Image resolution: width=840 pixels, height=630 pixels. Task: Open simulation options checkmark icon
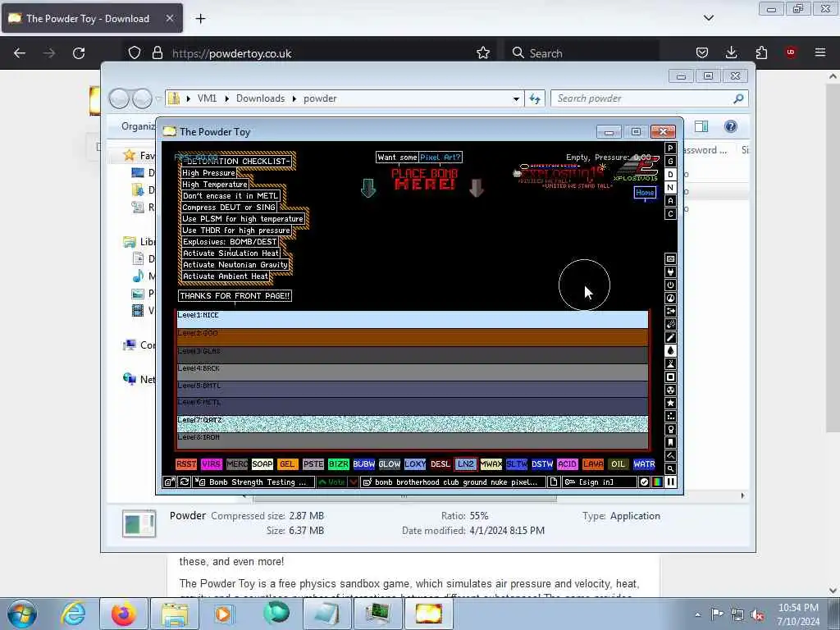tap(644, 482)
